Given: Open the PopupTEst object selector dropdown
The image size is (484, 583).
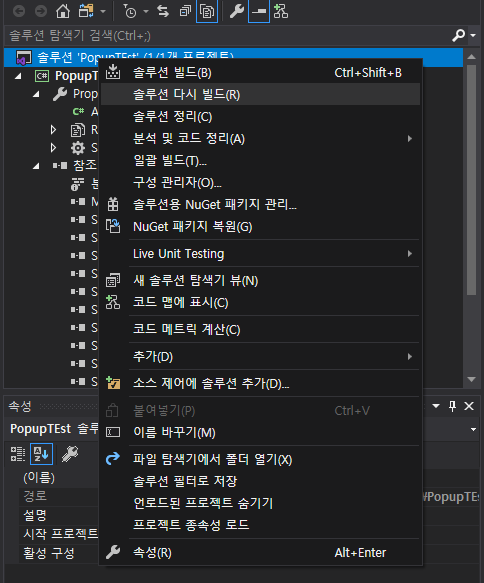Looking at the screenshot, I should coord(473,429).
